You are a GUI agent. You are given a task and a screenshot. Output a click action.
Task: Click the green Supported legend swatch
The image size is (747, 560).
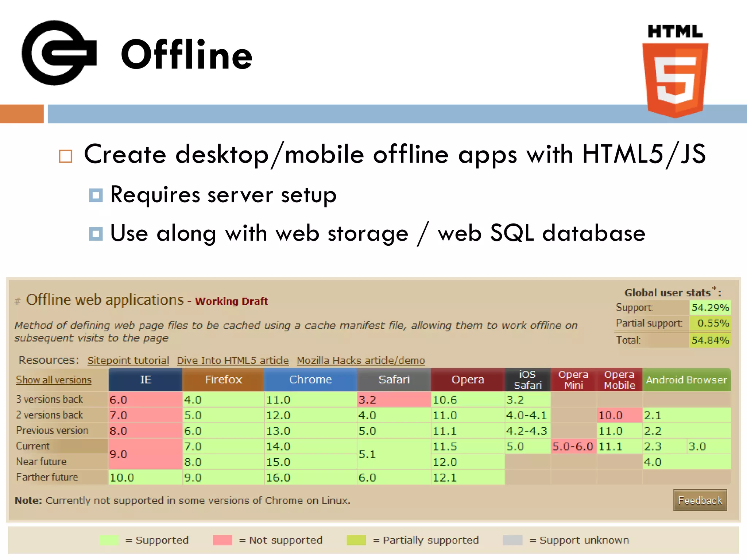pos(109,540)
